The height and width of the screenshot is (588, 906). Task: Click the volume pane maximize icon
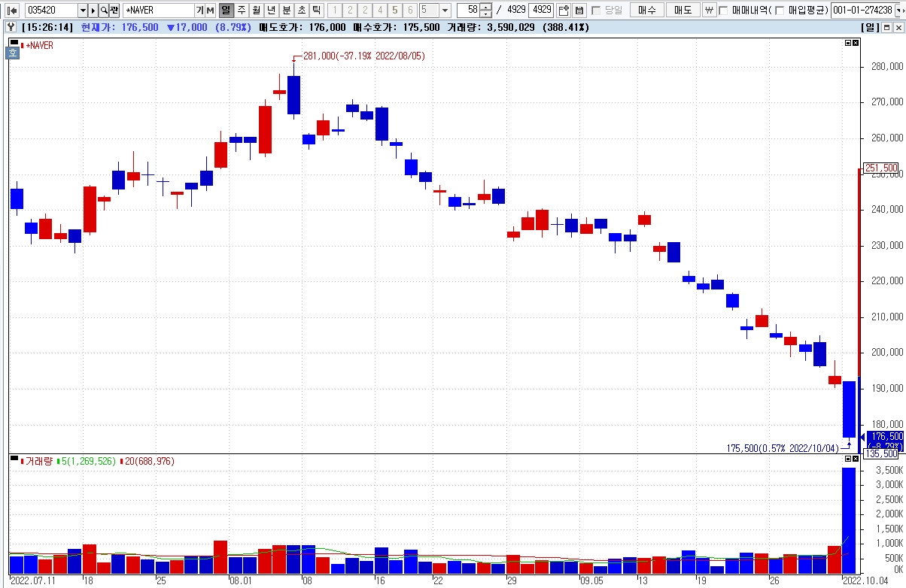tap(847, 458)
